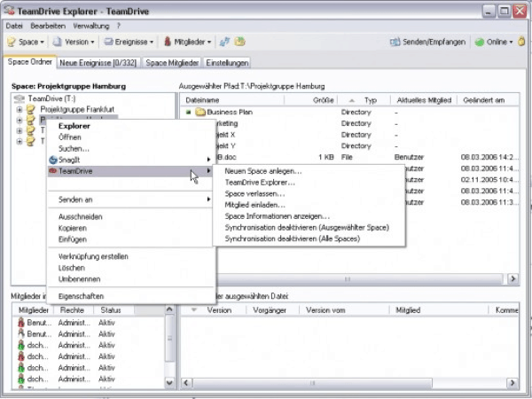Select the TeamDrive (T:) drive icon

pos(20,98)
